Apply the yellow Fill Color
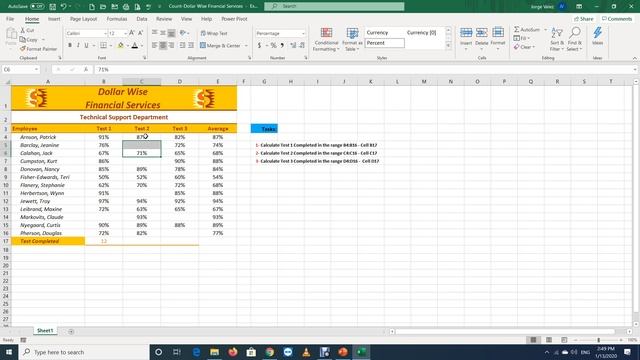Image resolution: width=640 pixels, height=360 pixels. (120, 45)
